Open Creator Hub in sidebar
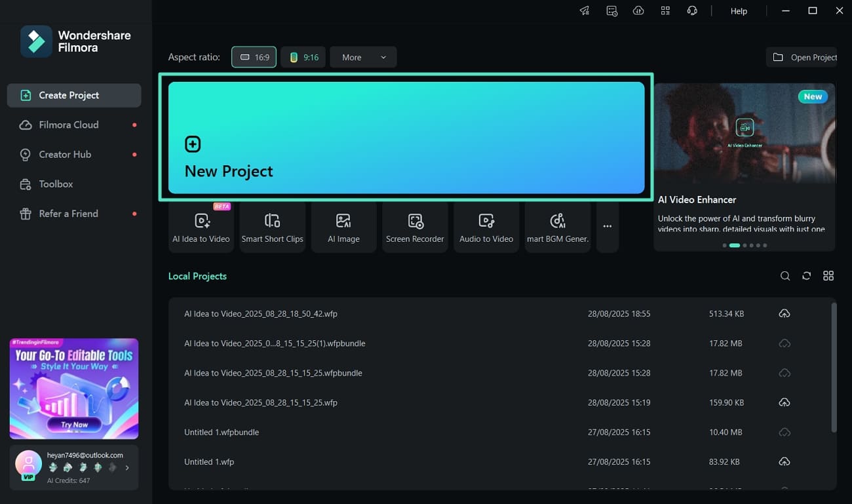This screenshot has height=504, width=852. [x=74, y=154]
